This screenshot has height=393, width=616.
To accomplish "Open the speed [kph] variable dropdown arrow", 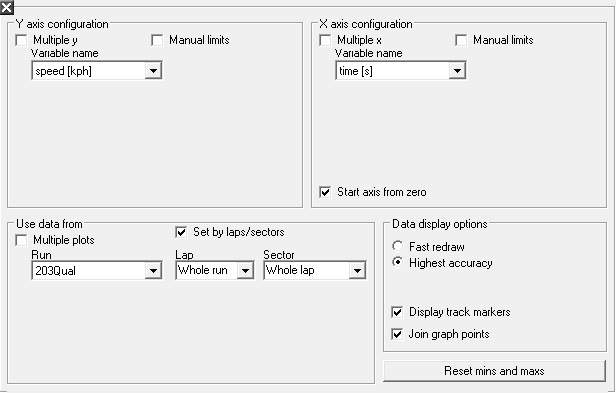I will coord(153,71).
